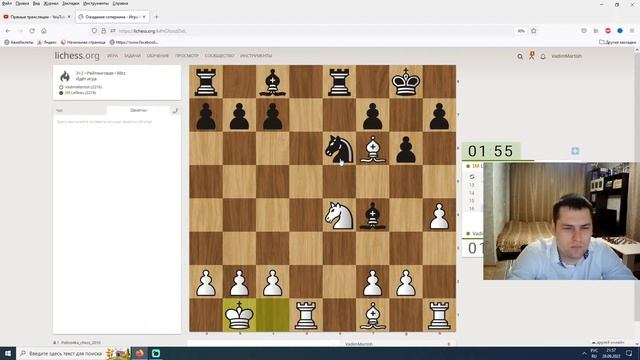The width and height of the screenshot is (640, 360).
Task: Open lichess notifications bell
Action: pyautogui.click(x=543, y=56)
